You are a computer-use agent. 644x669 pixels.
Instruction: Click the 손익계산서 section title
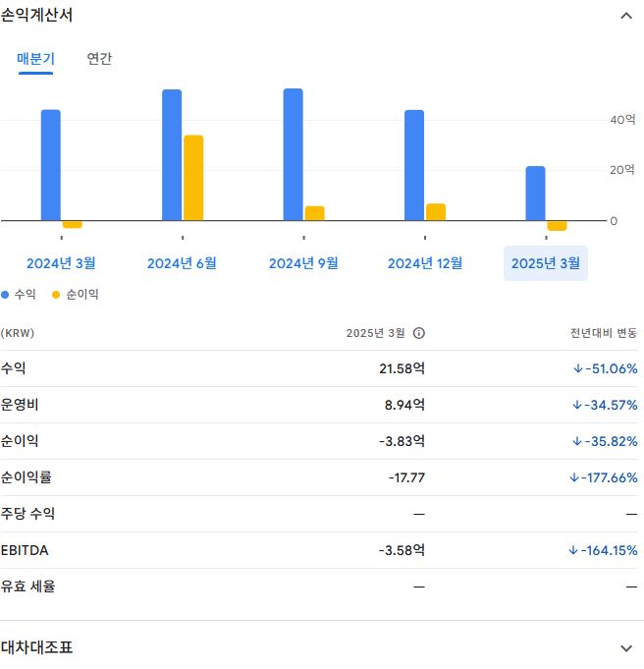(36, 15)
